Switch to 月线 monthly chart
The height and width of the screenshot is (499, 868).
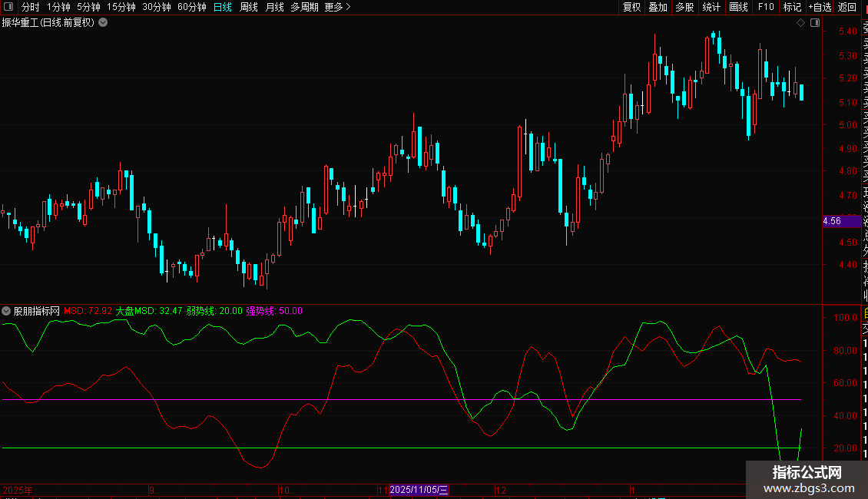pyautogui.click(x=274, y=7)
